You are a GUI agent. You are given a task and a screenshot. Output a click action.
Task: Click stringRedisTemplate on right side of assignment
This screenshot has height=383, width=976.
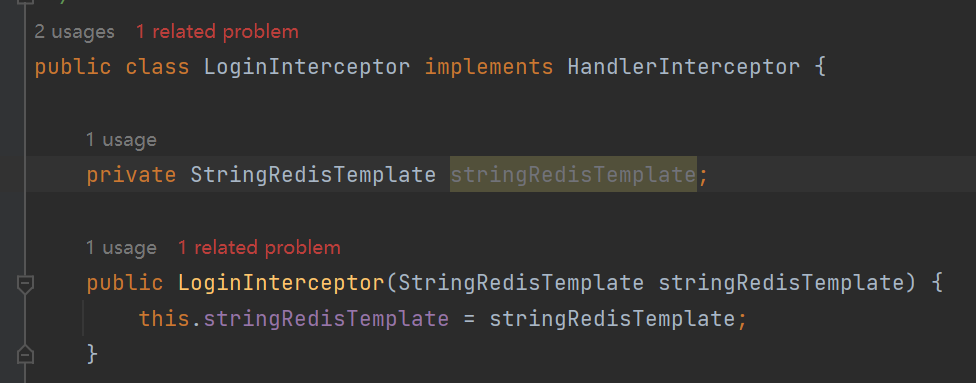click(612, 319)
